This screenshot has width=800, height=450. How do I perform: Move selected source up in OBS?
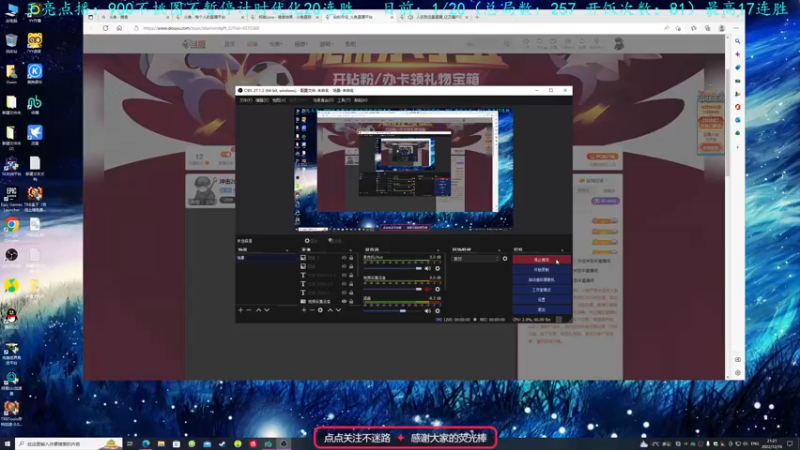(x=330, y=310)
